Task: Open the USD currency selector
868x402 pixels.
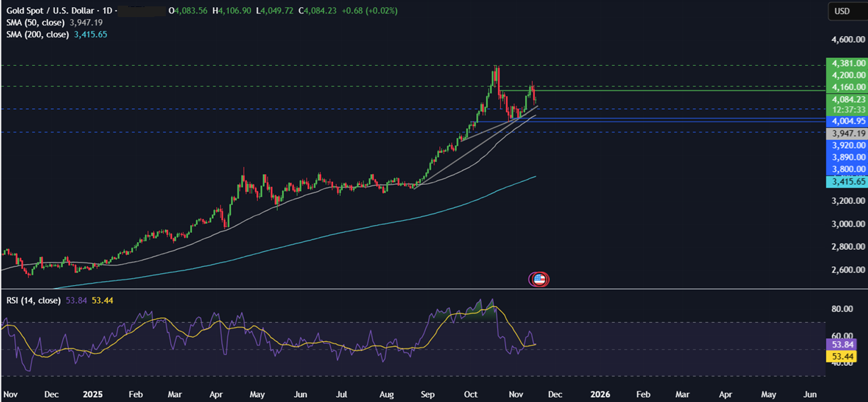Action: pos(842,11)
